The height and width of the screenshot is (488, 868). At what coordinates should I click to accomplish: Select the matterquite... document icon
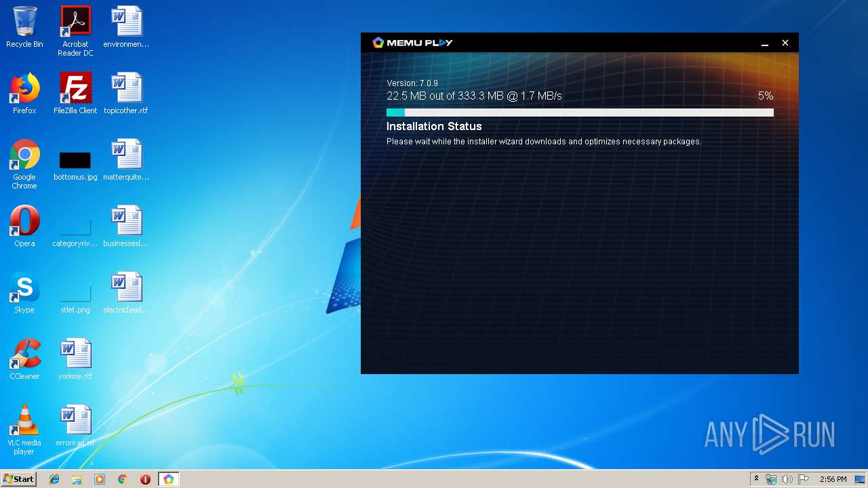[x=126, y=160]
